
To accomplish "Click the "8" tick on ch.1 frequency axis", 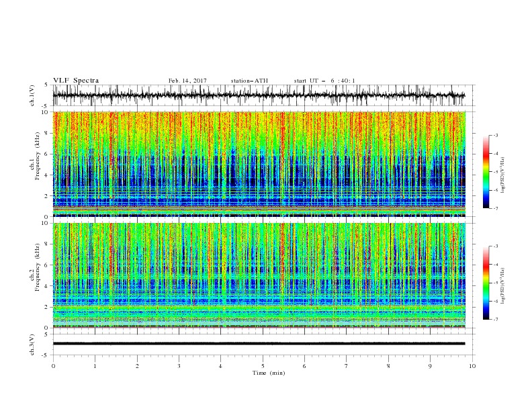I will coord(47,133).
